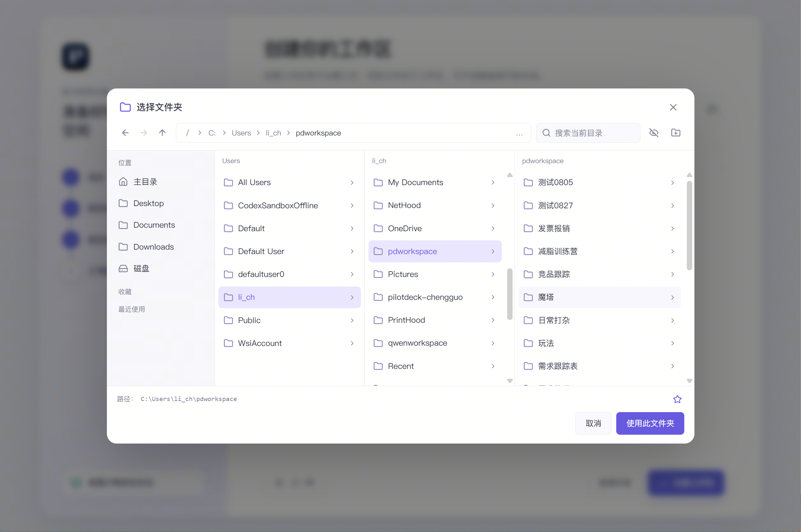This screenshot has height=532, width=801.
Task: Select the qwenworkspace folder
Action: (435, 343)
